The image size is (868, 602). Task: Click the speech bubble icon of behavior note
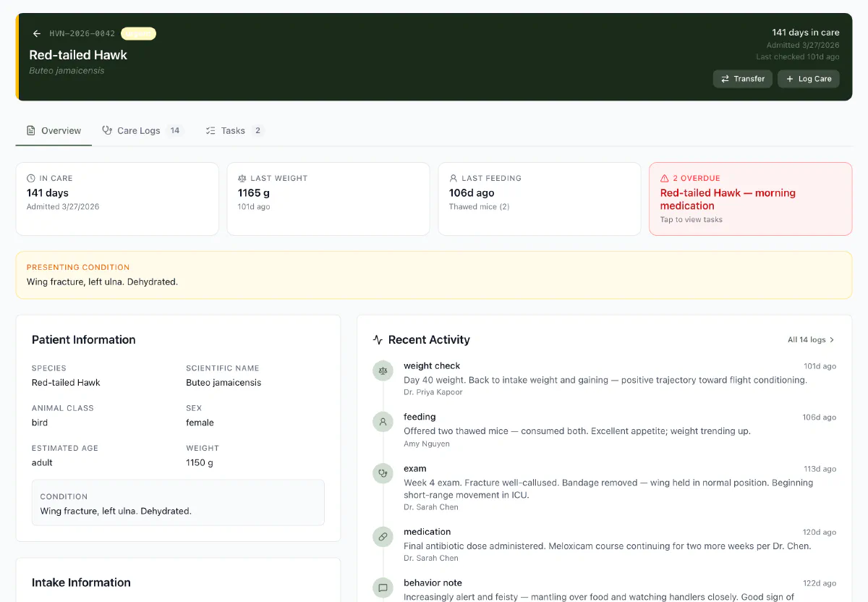click(383, 588)
